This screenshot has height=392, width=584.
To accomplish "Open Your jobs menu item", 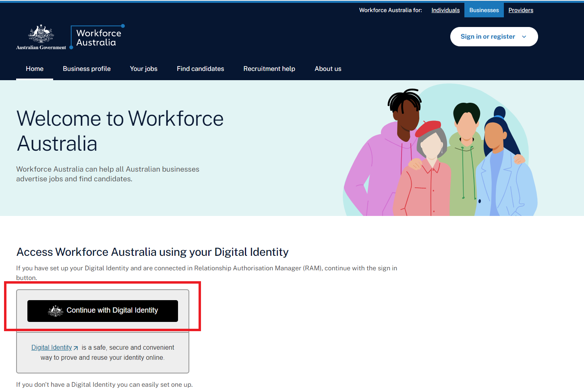I will (144, 69).
